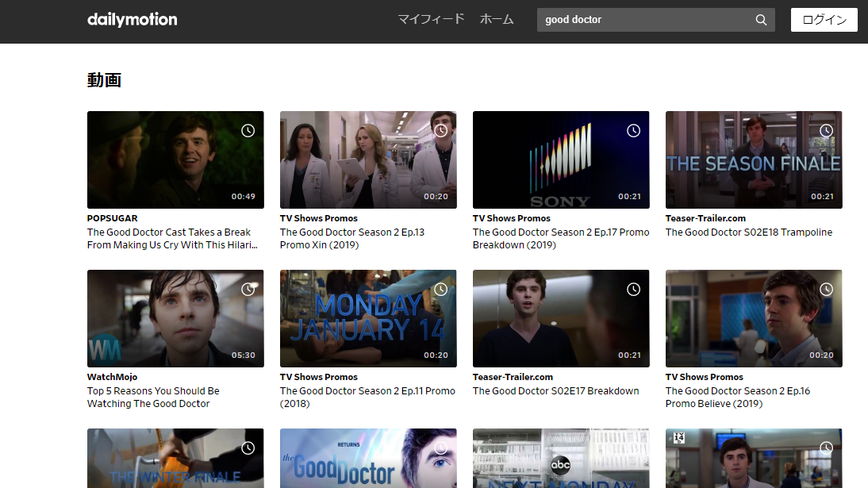
Task: Go to ホーム in navigation
Action: 497,19
